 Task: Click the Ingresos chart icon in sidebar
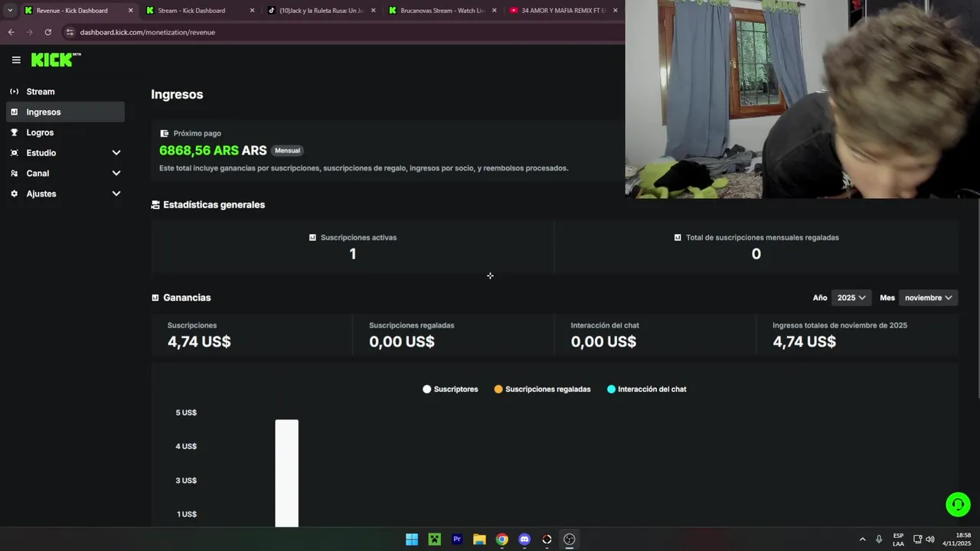14,112
